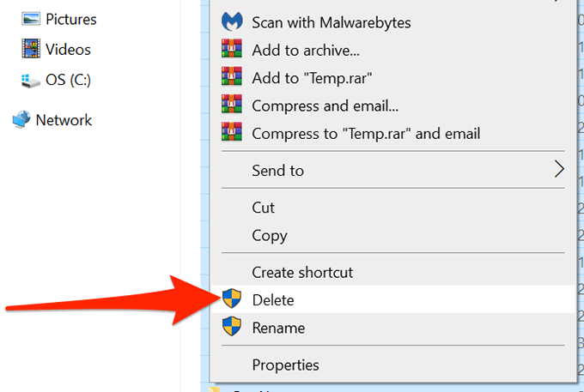Click the UAC shield icon beside Rename
The height and width of the screenshot is (392, 584).
231,327
